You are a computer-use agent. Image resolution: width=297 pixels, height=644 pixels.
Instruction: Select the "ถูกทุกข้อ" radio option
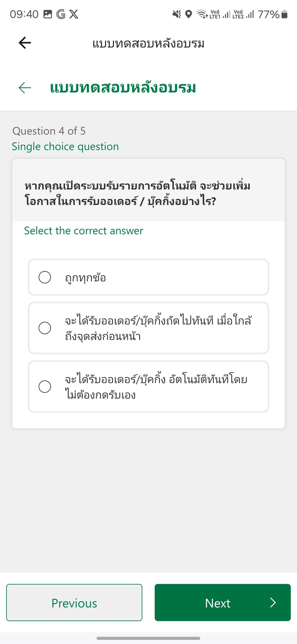(45, 277)
